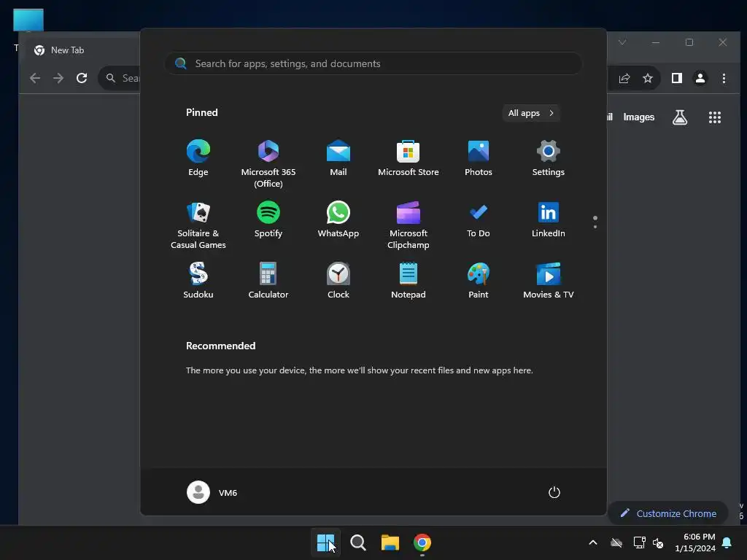This screenshot has height=560, width=747.
Task: Open LinkedIn pinned app
Action: (549, 219)
